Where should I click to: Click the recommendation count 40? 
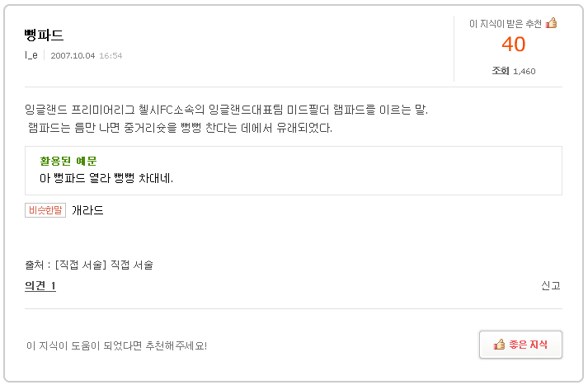(513, 45)
